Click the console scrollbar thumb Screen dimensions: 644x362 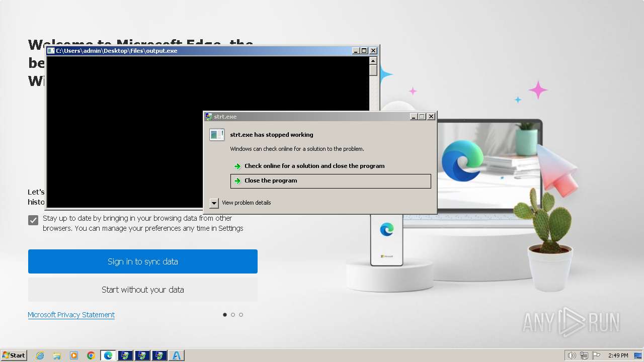point(373,70)
